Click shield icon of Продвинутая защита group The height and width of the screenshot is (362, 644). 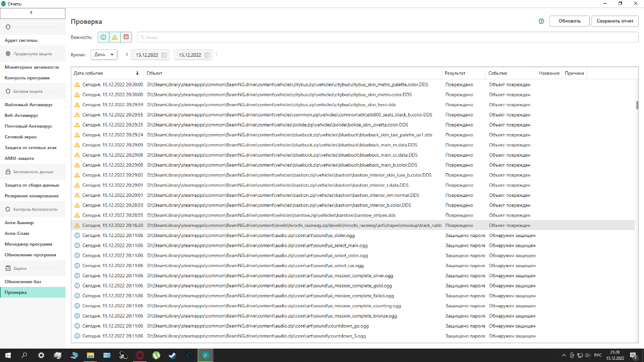click(x=8, y=54)
